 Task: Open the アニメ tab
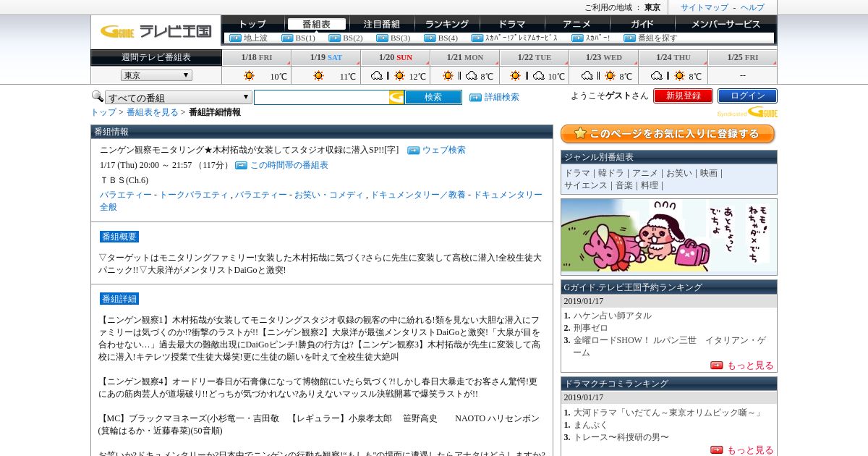(x=577, y=24)
